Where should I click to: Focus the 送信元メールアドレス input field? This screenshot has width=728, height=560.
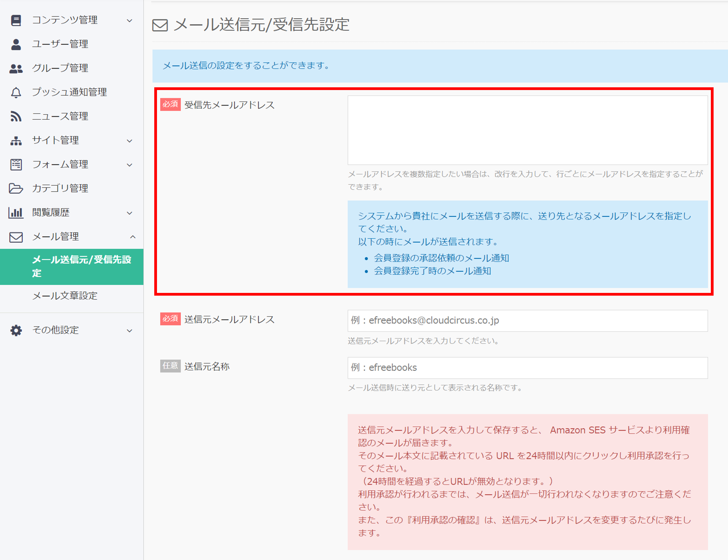coord(527,321)
